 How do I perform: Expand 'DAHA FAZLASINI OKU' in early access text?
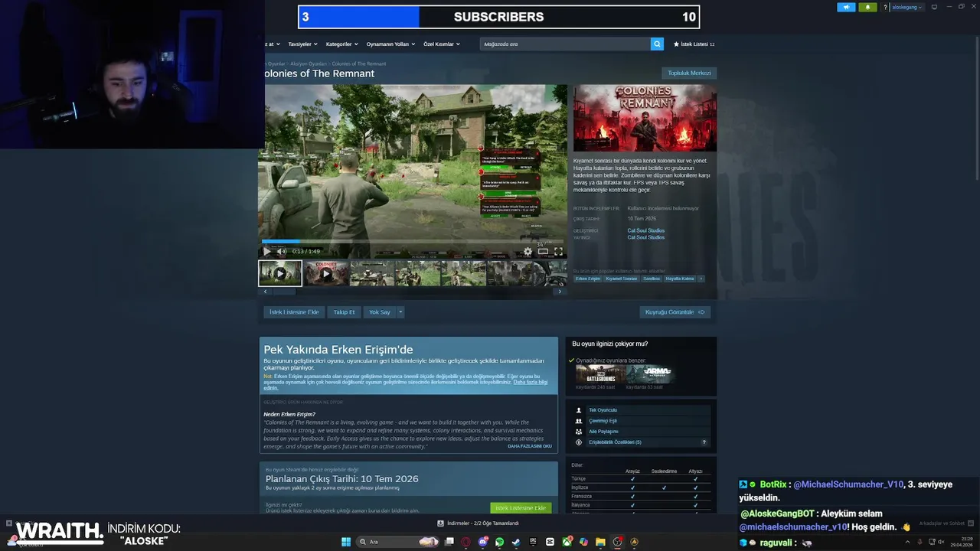[530, 446]
